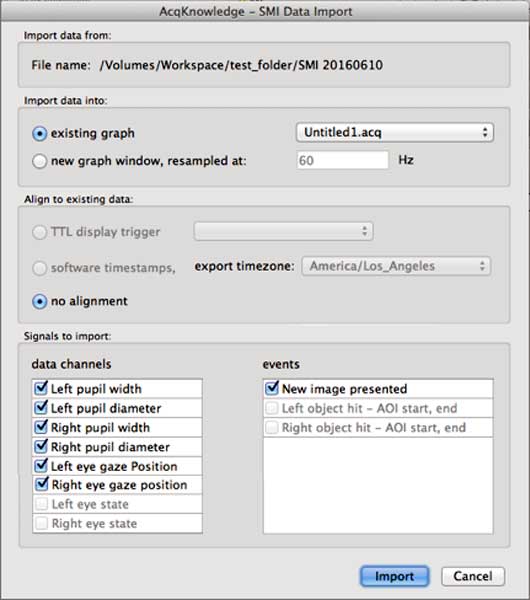Open the Untitled1.acq graph dropdown
The height and width of the screenshot is (600, 530).
(395, 133)
